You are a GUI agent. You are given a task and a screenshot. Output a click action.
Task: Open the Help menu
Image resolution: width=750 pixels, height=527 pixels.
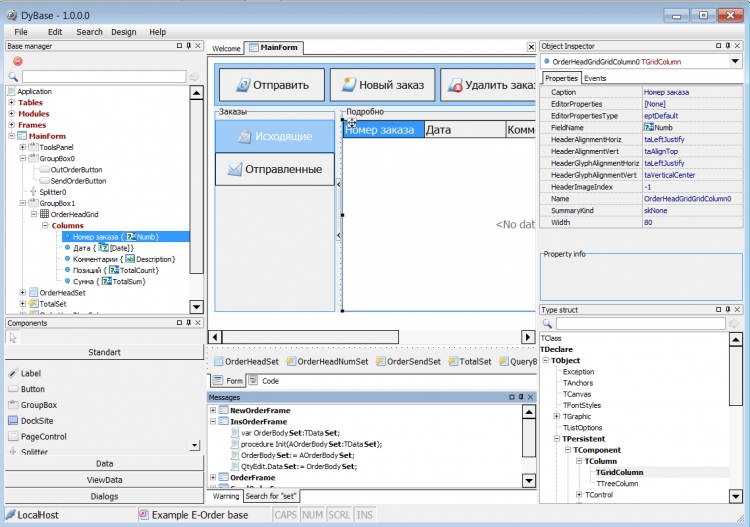pos(157,32)
